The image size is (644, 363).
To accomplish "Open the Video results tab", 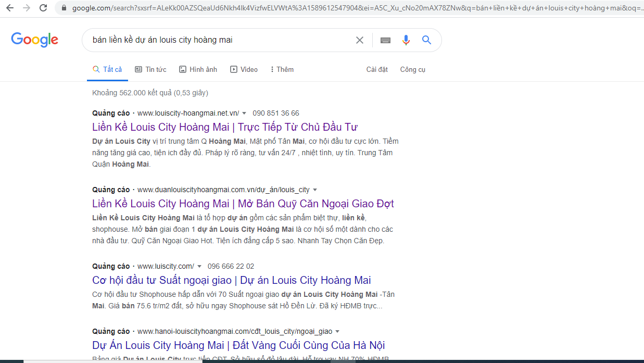I will pos(244,69).
